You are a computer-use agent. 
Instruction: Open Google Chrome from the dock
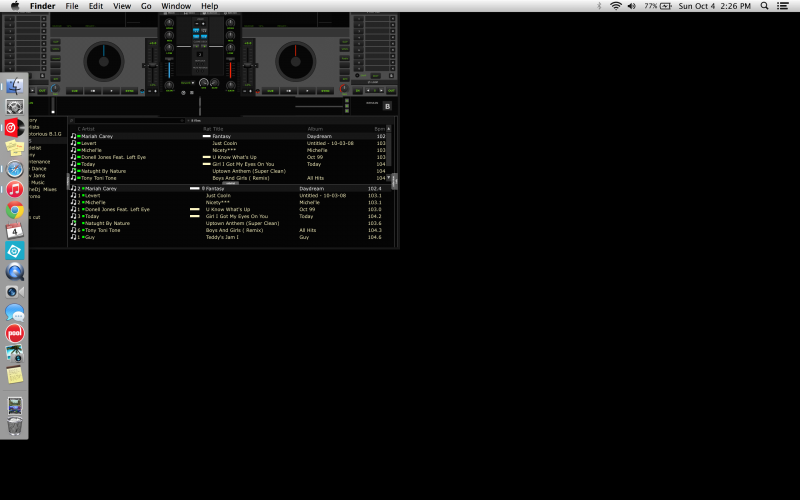pyautogui.click(x=14, y=210)
